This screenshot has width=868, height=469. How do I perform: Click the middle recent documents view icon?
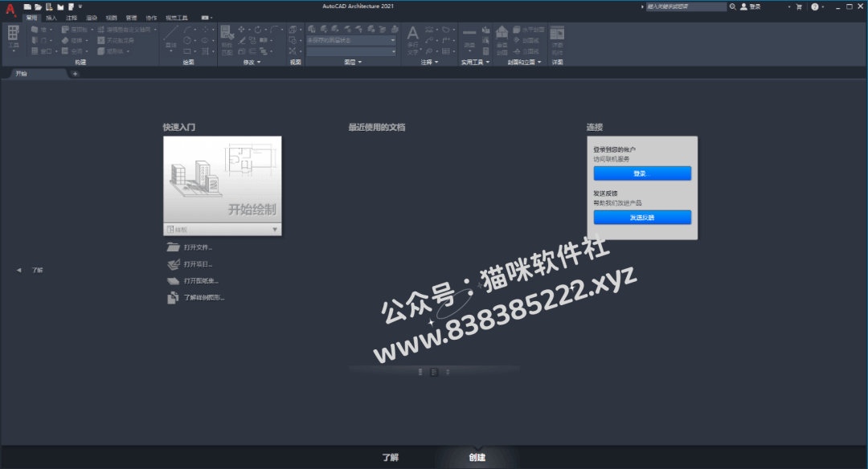point(434,372)
